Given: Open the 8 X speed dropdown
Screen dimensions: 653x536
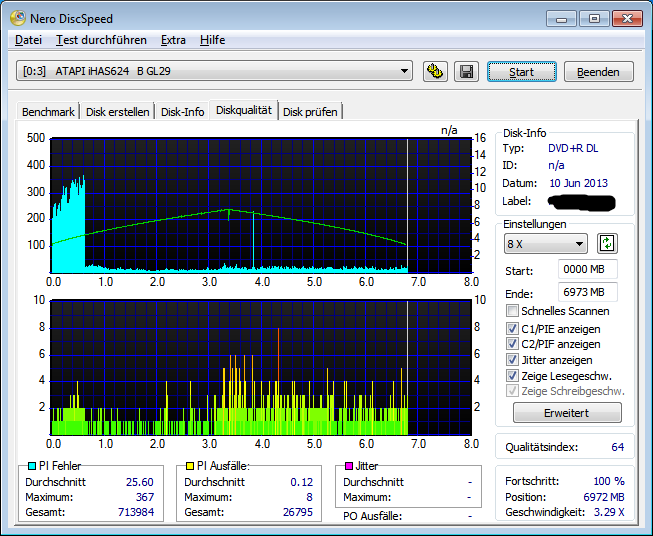Looking at the screenshot, I should click(546, 244).
